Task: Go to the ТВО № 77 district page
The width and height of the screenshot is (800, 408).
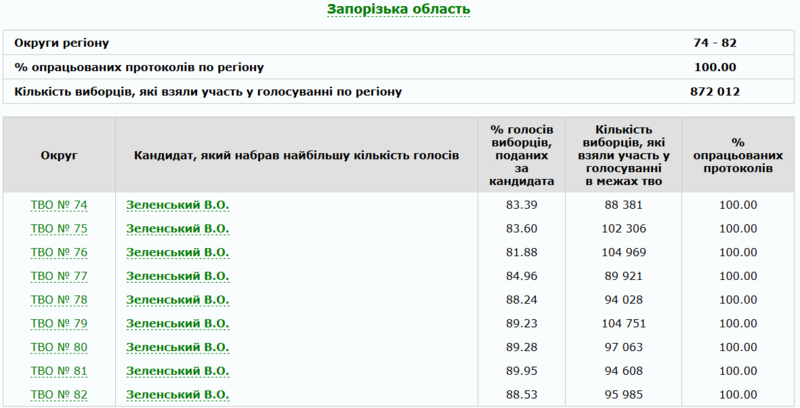Action: coord(59,276)
